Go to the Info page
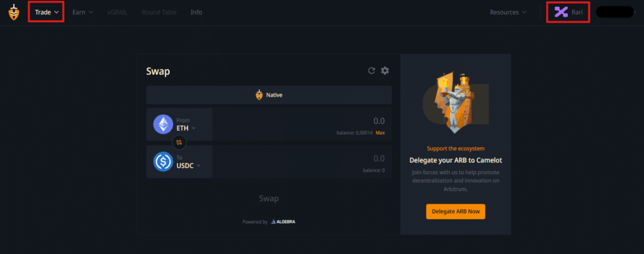 point(196,13)
